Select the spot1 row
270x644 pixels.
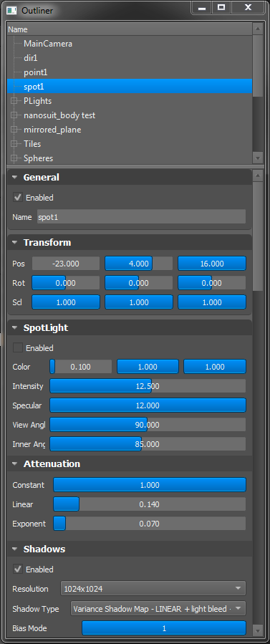coord(129,87)
